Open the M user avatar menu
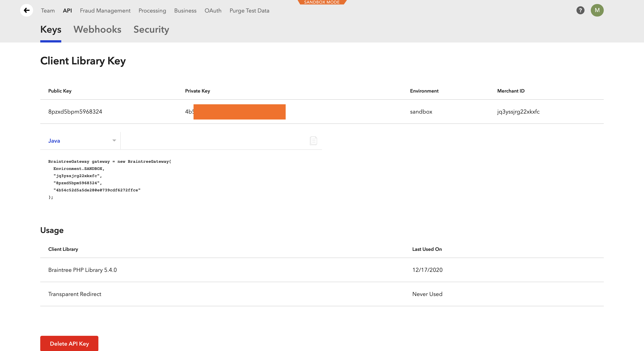 point(597,10)
